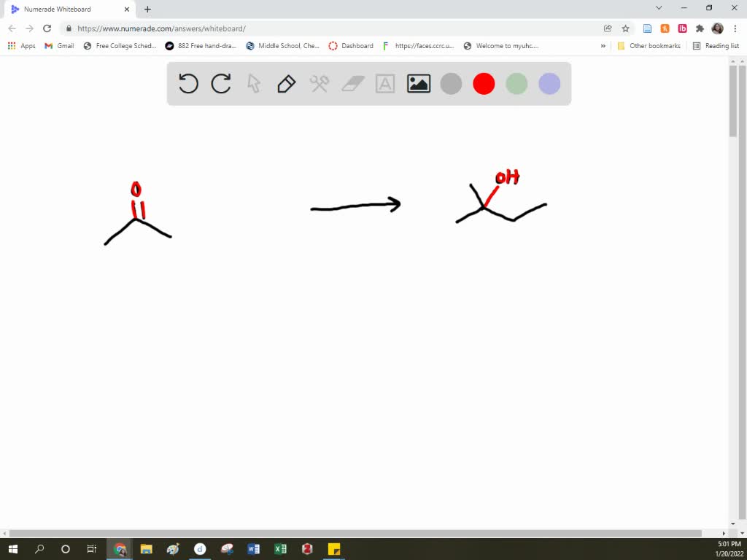
Task: Select the Pen drawing tool
Action: pos(285,83)
